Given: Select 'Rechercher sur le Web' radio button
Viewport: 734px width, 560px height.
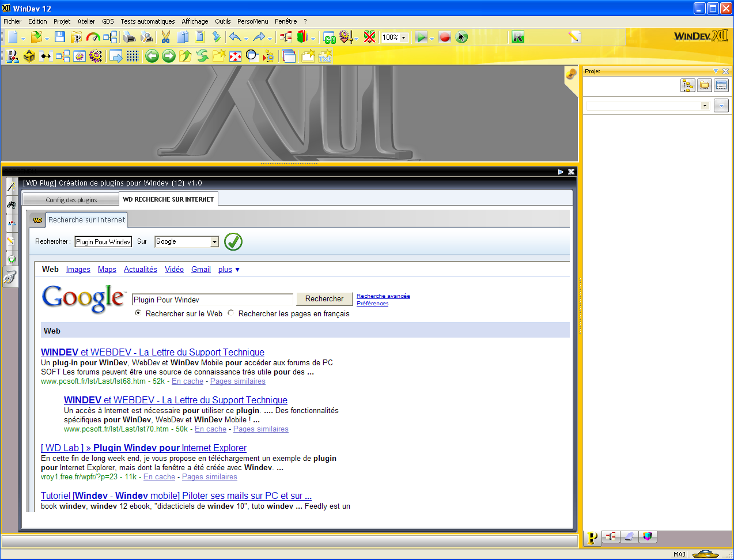Looking at the screenshot, I should tap(138, 313).
